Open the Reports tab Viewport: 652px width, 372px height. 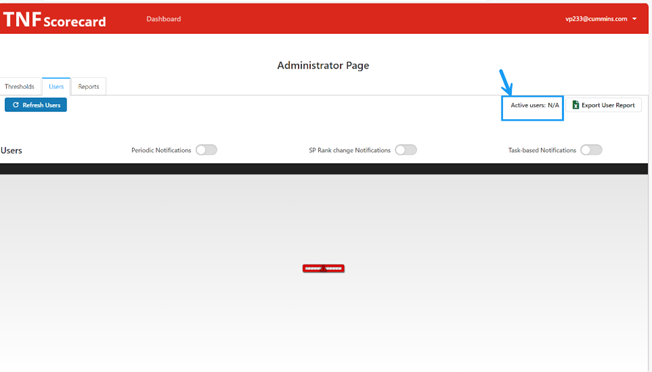89,86
